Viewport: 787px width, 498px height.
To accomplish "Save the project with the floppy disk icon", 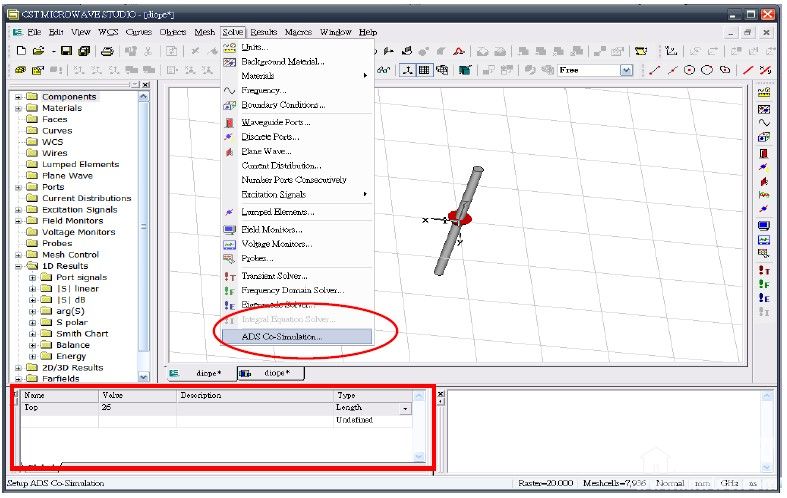I will (66, 51).
